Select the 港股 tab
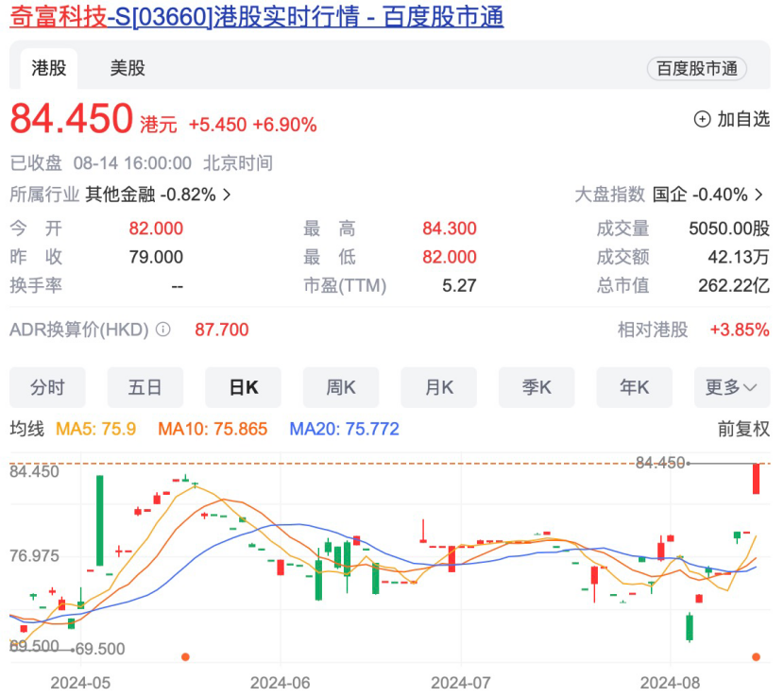784x696 pixels. (x=48, y=68)
